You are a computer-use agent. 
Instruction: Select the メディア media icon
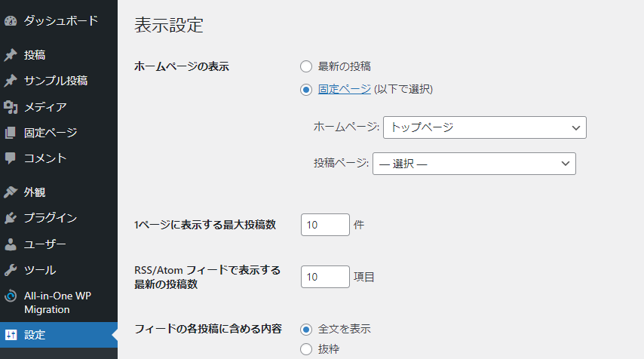(11, 107)
